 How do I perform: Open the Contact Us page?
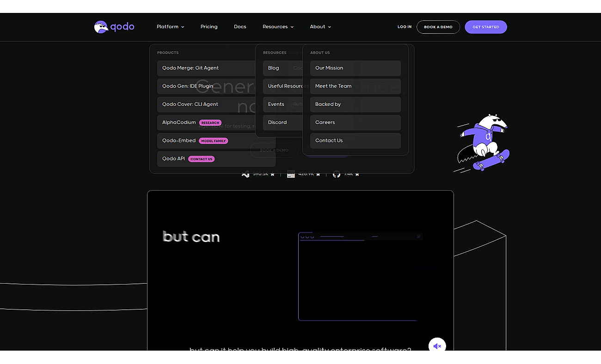(356, 140)
